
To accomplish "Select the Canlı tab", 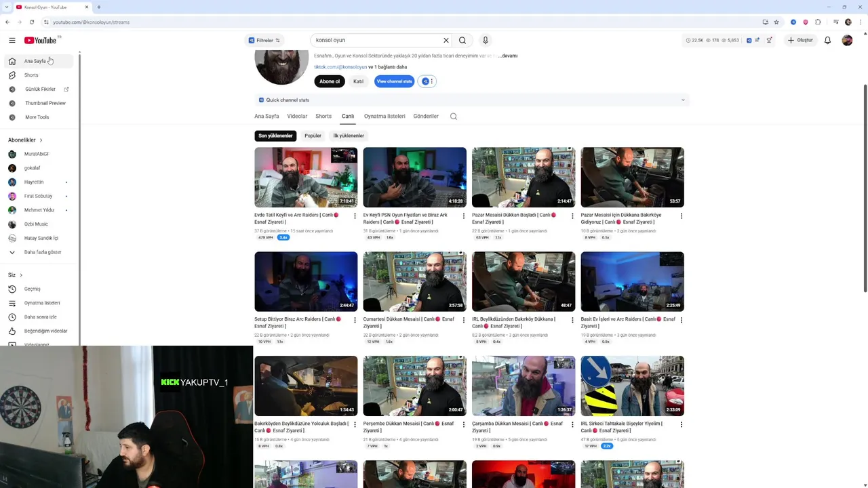I will coord(348,116).
